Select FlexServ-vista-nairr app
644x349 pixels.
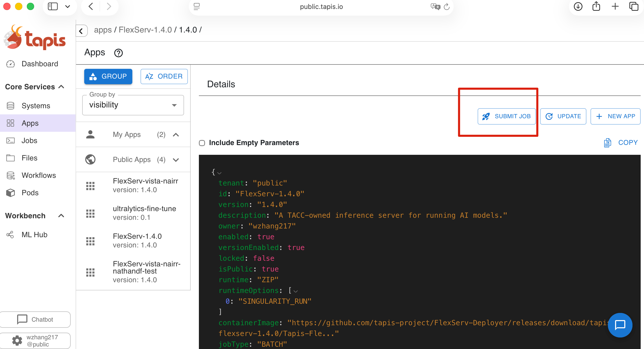tap(133, 186)
